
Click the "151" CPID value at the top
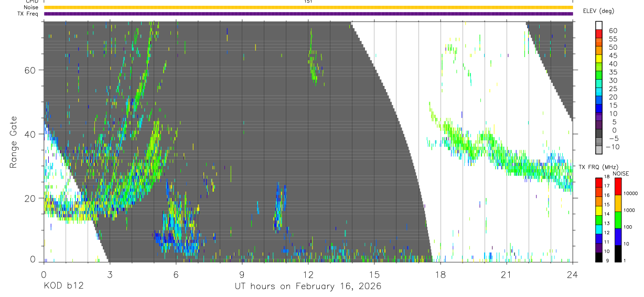point(308,2)
